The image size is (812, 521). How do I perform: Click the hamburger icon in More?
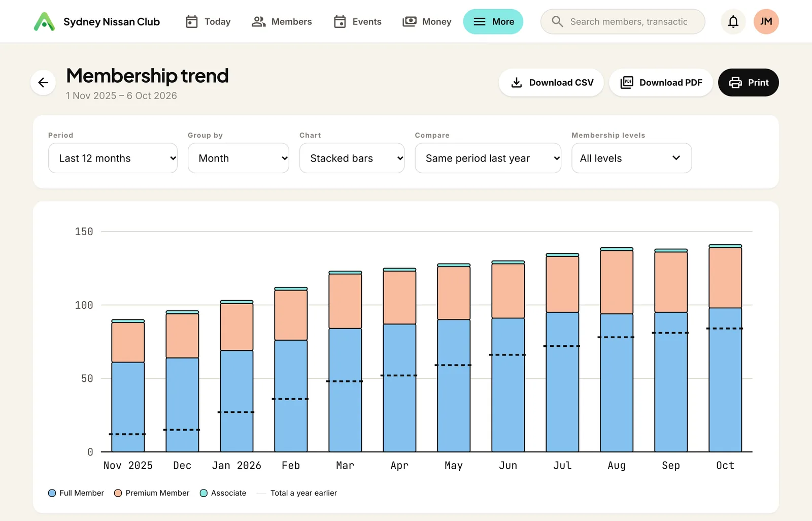pos(480,22)
